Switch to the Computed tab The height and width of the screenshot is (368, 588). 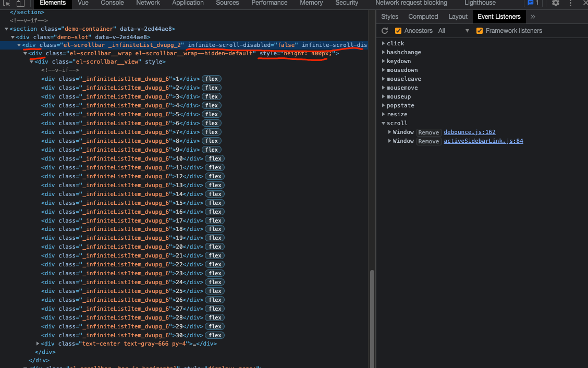pos(423,16)
